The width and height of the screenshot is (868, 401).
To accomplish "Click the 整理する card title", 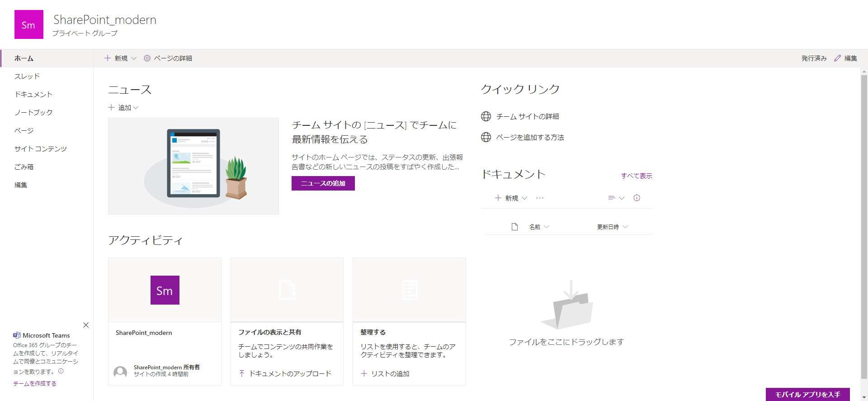I will point(373,332).
